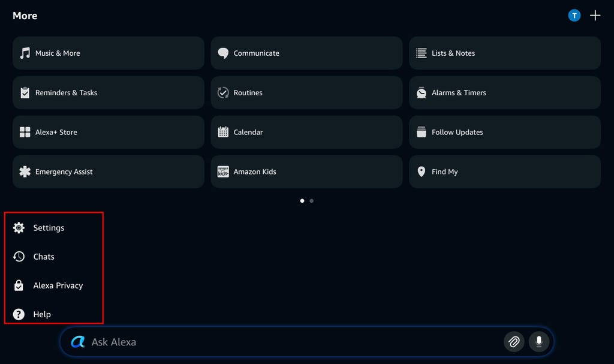The height and width of the screenshot is (364, 614).
Task: Click the paperclip attachment icon
Action: (x=514, y=342)
